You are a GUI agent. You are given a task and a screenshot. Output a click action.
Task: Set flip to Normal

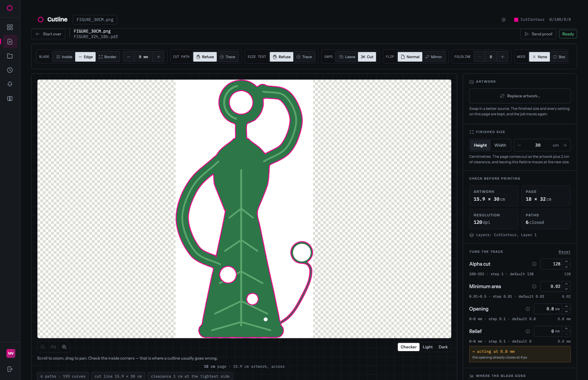(410, 57)
